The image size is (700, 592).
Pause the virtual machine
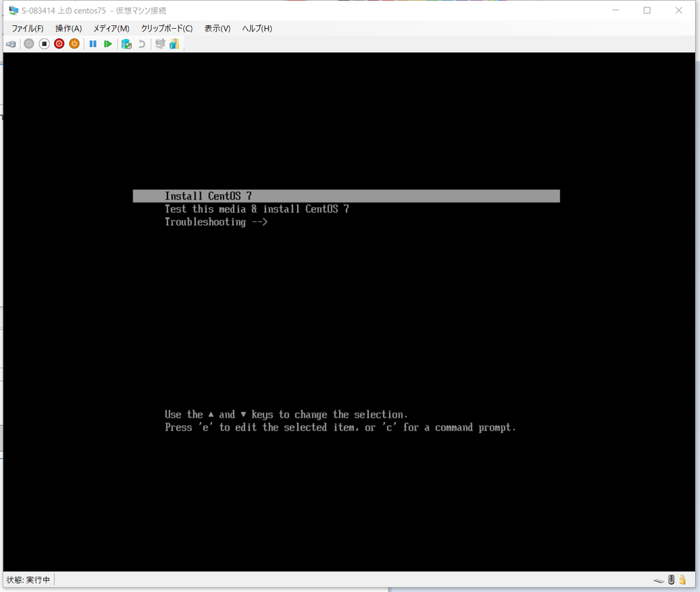point(93,44)
